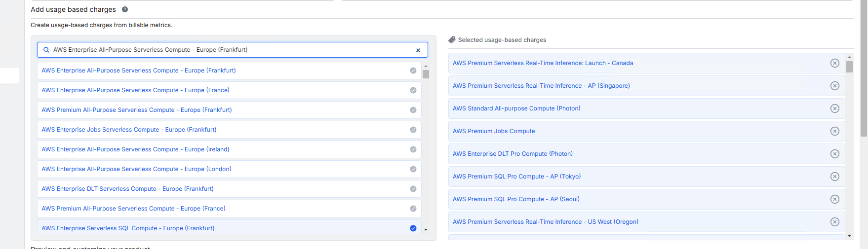868x249 pixels.
Task: Remove AWS Standard All-purpose Compute (Photon) charge
Action: click(x=834, y=108)
